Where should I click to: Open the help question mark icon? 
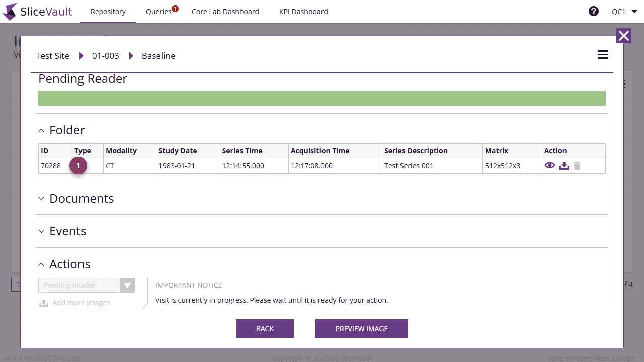point(594,11)
